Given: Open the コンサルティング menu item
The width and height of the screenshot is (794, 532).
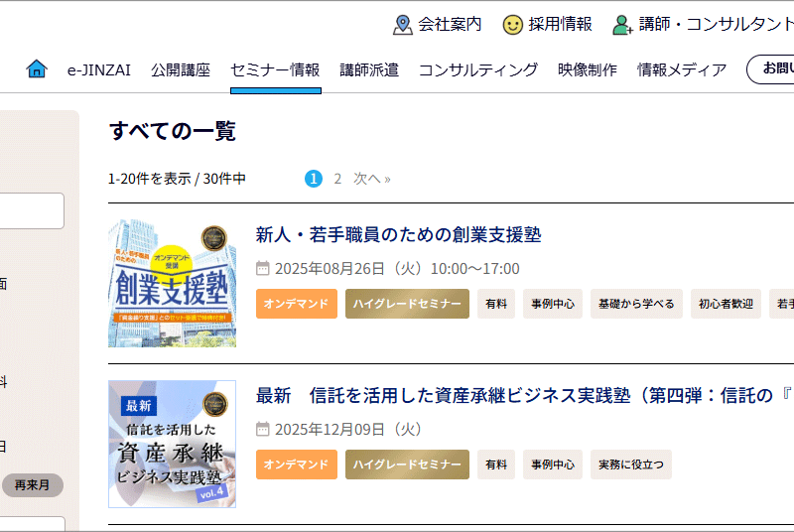Looking at the screenshot, I should (478, 69).
